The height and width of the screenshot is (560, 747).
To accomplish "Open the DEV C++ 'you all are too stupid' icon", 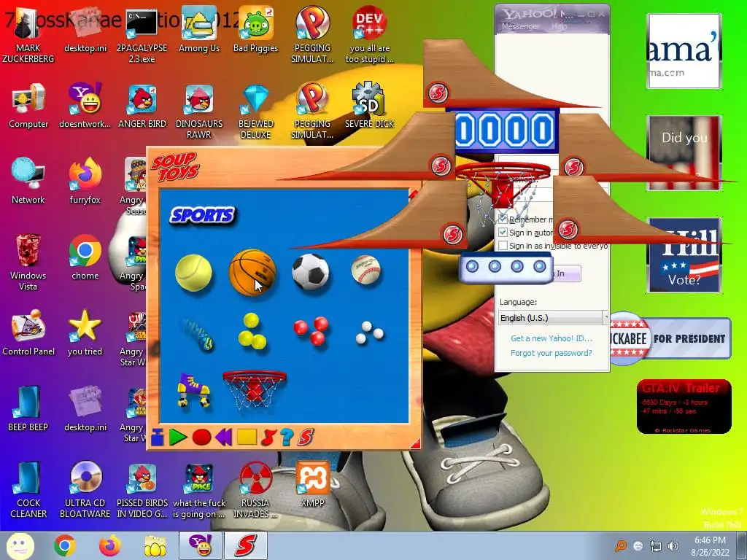I will [369, 34].
